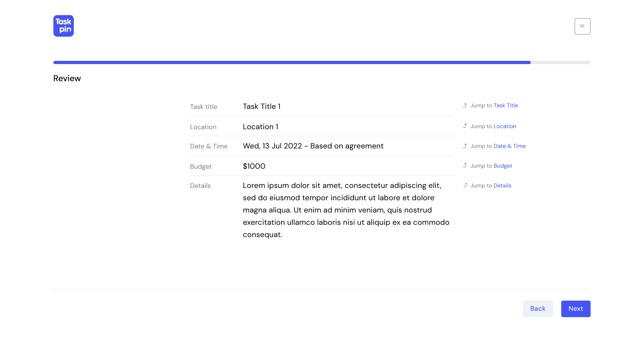
Task: Click the gray unfilled progress bar end
Action: (x=561, y=62)
